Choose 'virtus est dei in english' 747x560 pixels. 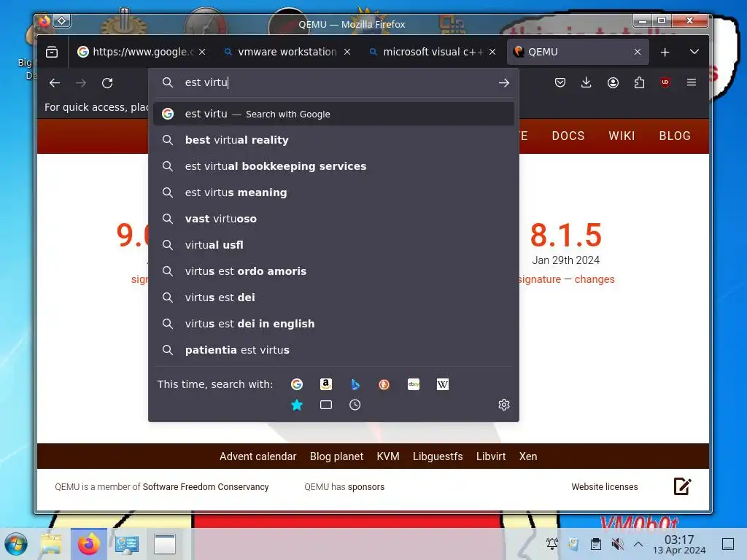pyautogui.click(x=333, y=323)
